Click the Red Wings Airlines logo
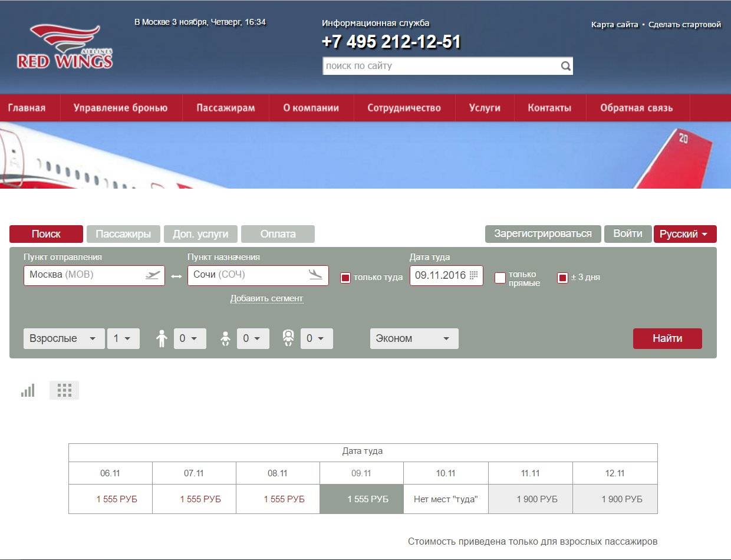This screenshot has width=731, height=560. pyautogui.click(x=65, y=47)
